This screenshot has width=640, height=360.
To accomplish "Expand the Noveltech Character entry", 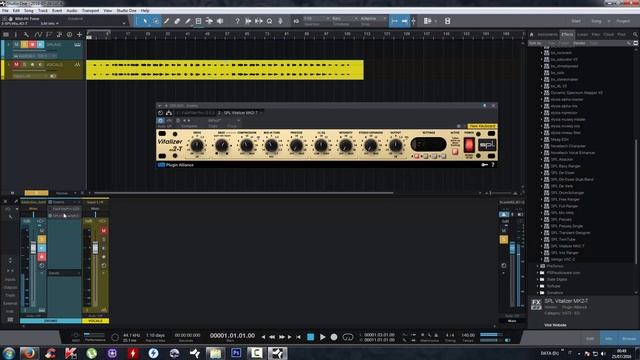I will coord(542,146).
